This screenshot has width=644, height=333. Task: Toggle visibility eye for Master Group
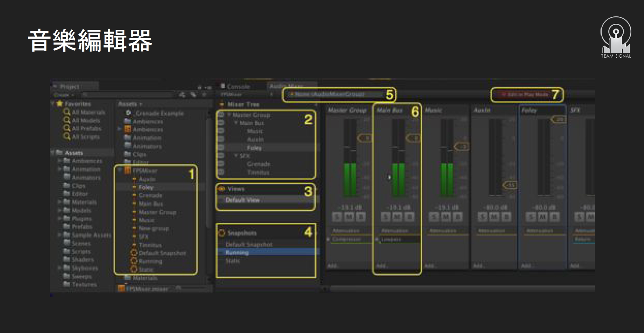(221, 115)
